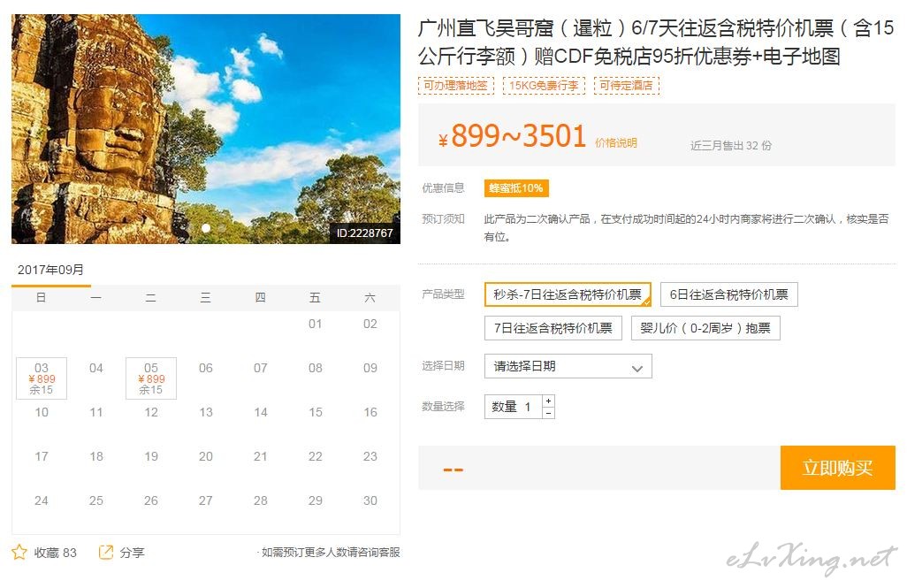Image resolution: width=907 pixels, height=588 pixels.
Task: Select 婴儿价(0-2周岁)抱票 product type
Action: click(x=705, y=328)
